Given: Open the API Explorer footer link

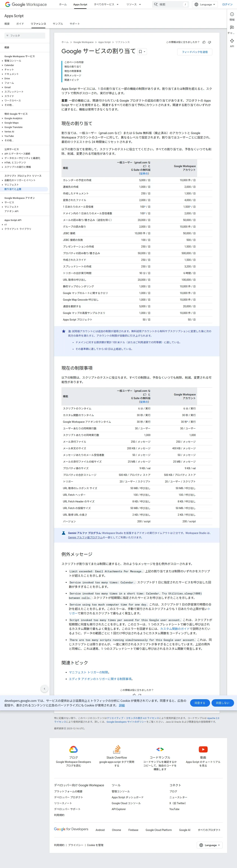Looking at the screenshot, I should coord(119,809).
